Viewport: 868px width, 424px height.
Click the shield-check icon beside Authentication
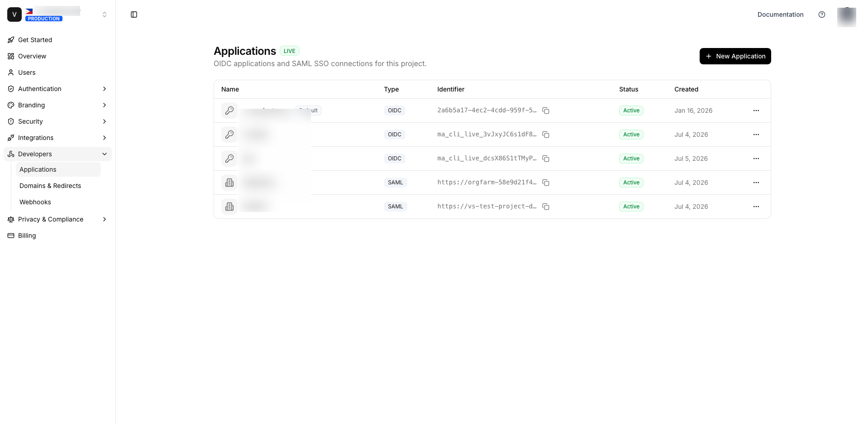[11, 89]
